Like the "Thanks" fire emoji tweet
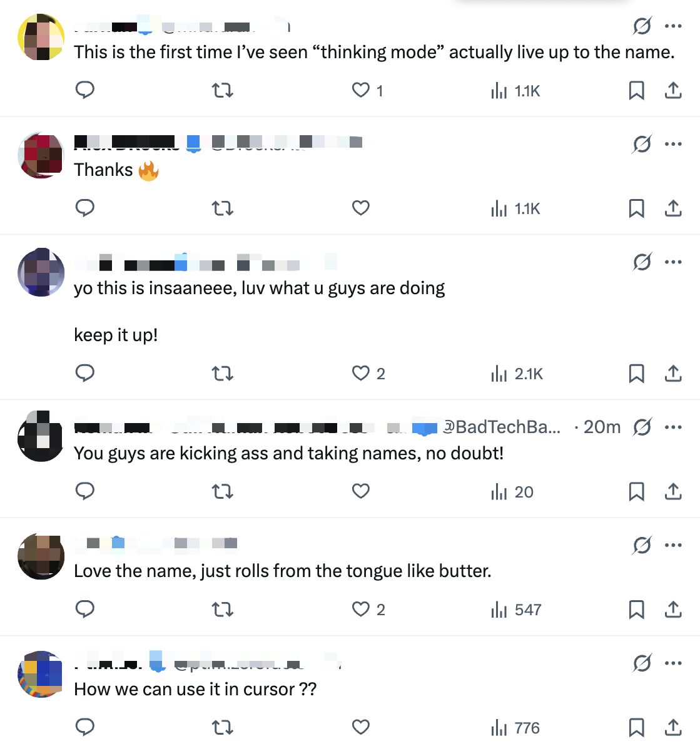Image resolution: width=700 pixels, height=746 pixels. pyautogui.click(x=361, y=208)
